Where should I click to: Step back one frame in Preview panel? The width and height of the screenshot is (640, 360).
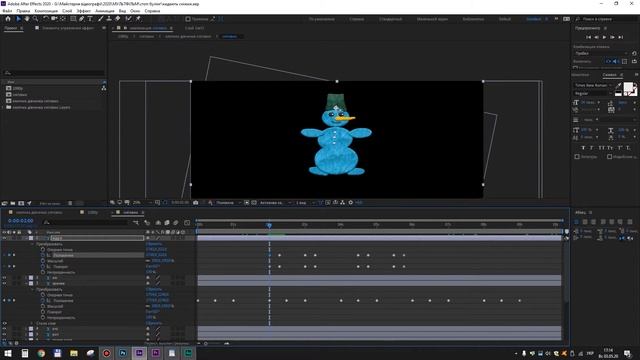click(596, 37)
